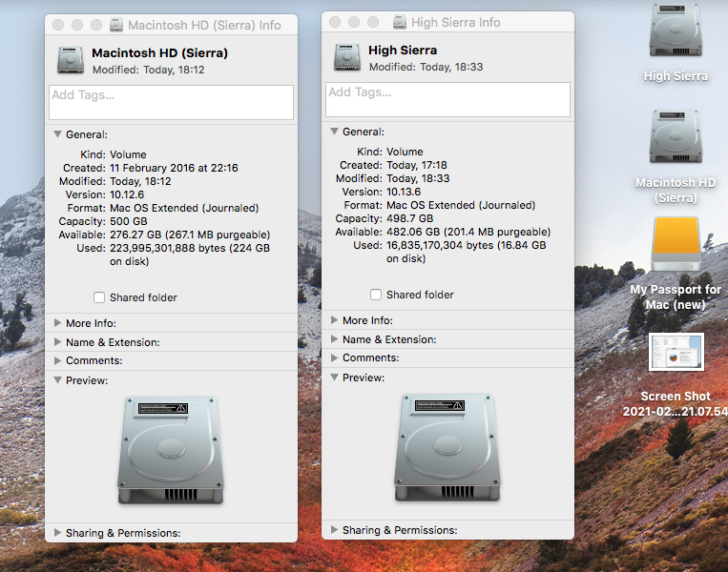Click created value Today, 17:18

click(416, 165)
